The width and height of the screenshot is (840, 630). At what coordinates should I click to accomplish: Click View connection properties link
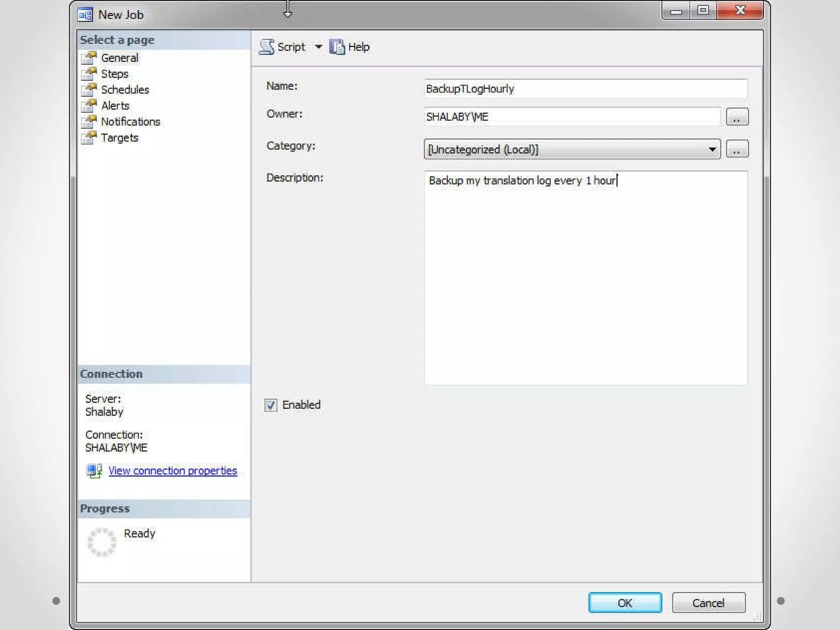173,470
